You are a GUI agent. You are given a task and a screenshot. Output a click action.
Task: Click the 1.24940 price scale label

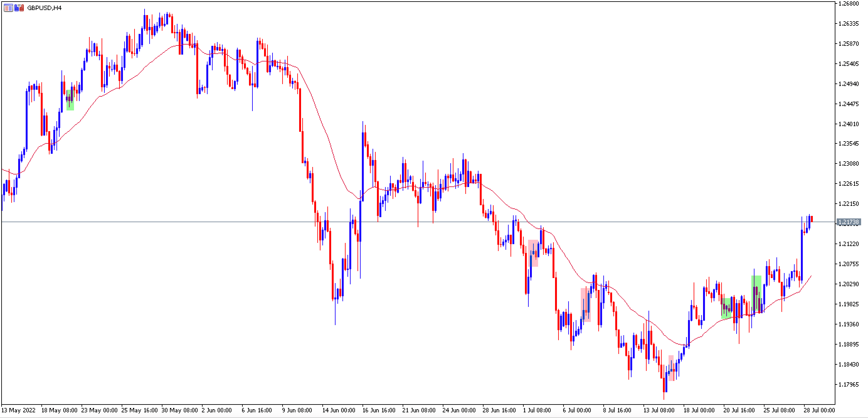pyautogui.click(x=849, y=83)
